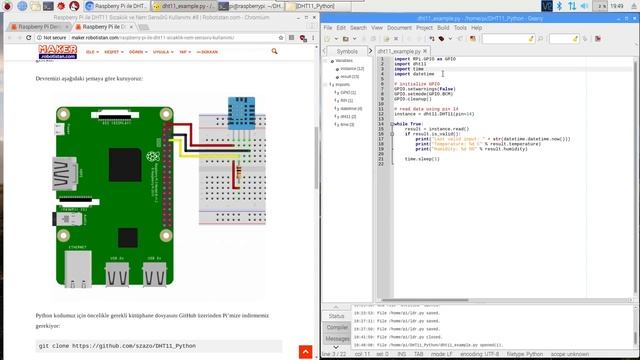Click the Geany Quit toolbar icon
640x360 pixels.
pyautogui.click(x=598, y=39)
